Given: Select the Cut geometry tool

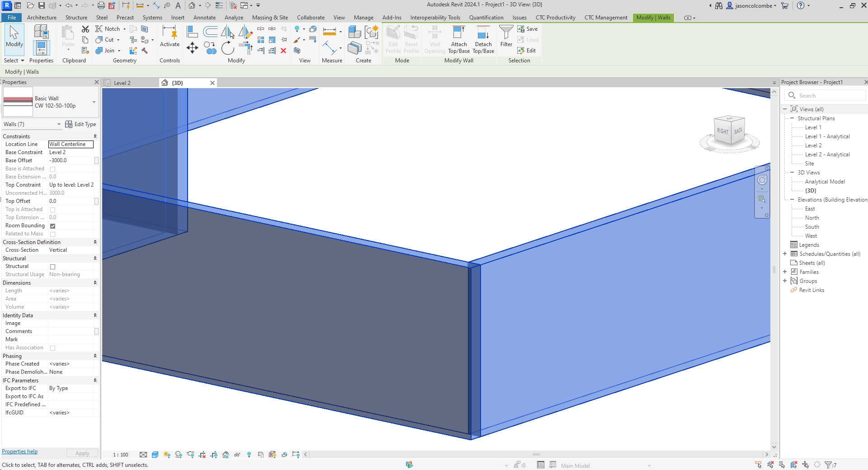Looking at the screenshot, I should pos(105,39).
